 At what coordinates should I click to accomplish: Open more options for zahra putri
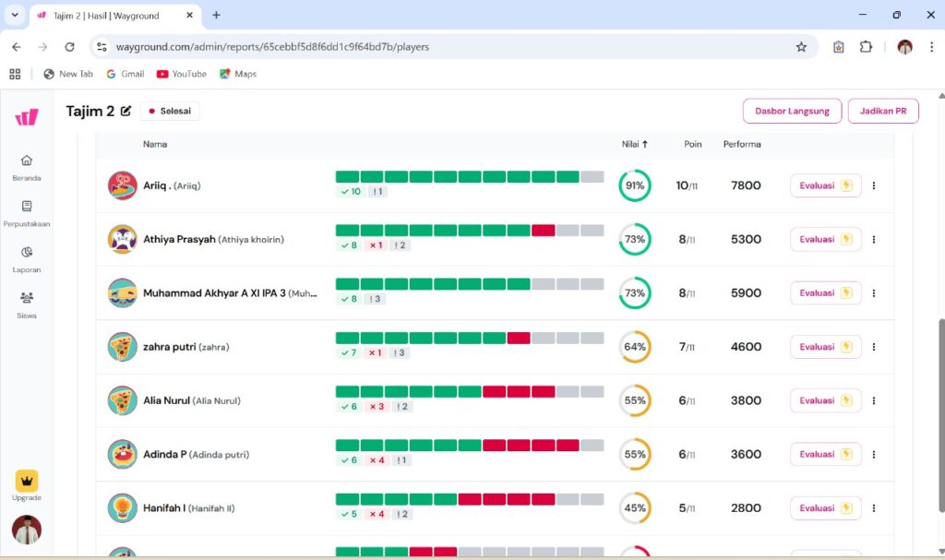click(x=874, y=347)
